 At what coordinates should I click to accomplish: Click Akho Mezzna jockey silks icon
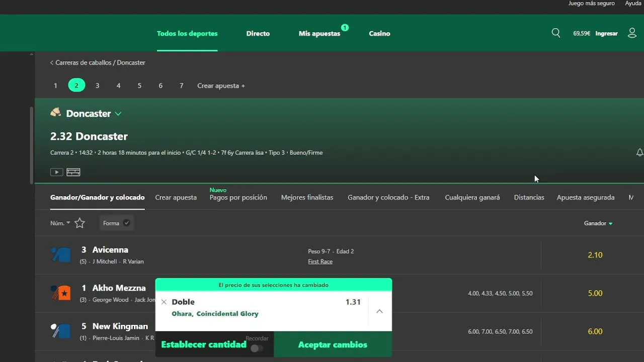[61, 293]
